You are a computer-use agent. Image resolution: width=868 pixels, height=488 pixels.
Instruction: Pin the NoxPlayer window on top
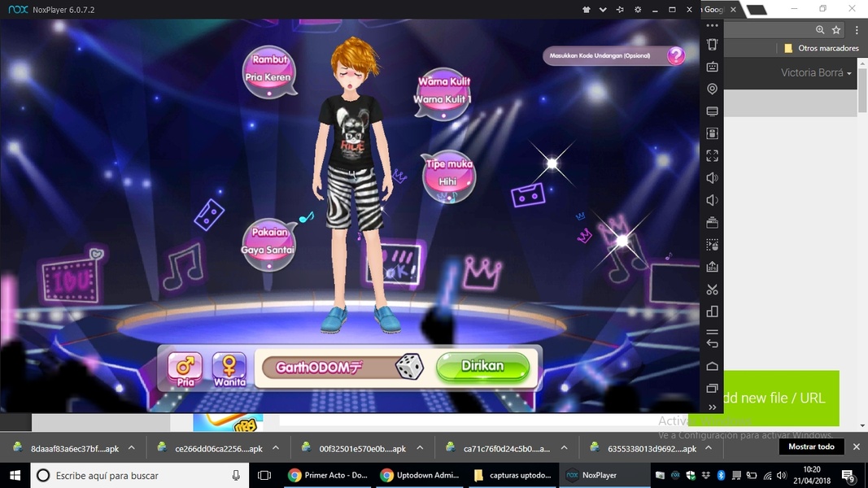(620, 10)
